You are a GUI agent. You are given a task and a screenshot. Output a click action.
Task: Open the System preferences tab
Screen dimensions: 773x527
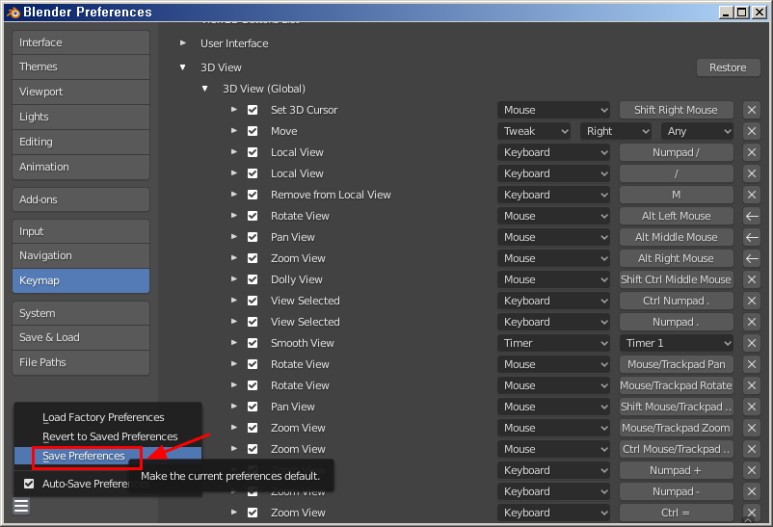[81, 313]
